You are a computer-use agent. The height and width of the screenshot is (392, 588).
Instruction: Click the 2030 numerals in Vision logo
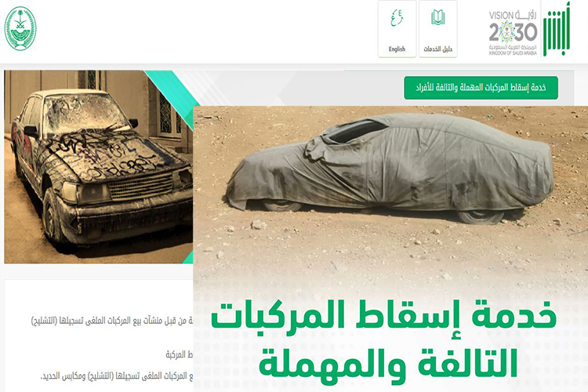click(x=513, y=32)
